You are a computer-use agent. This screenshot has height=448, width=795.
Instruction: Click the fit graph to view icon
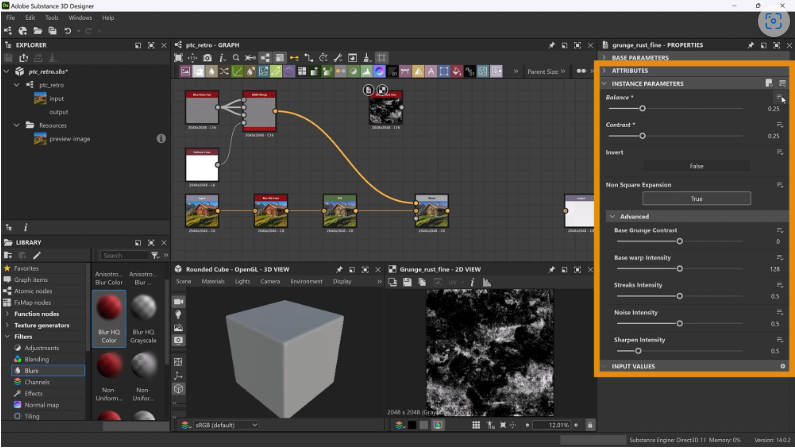pyautogui.click(x=178, y=58)
